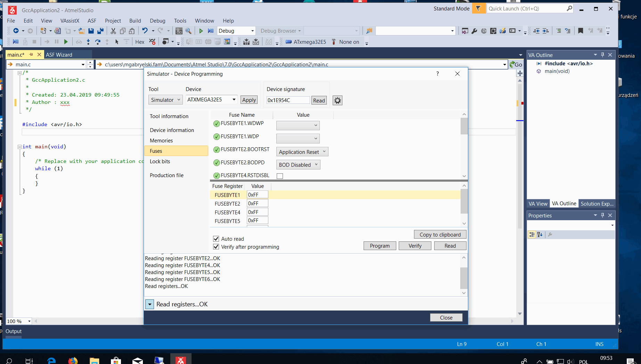The width and height of the screenshot is (641, 364).
Task: Click the fuse list vertical scrollbar
Action: point(464,145)
